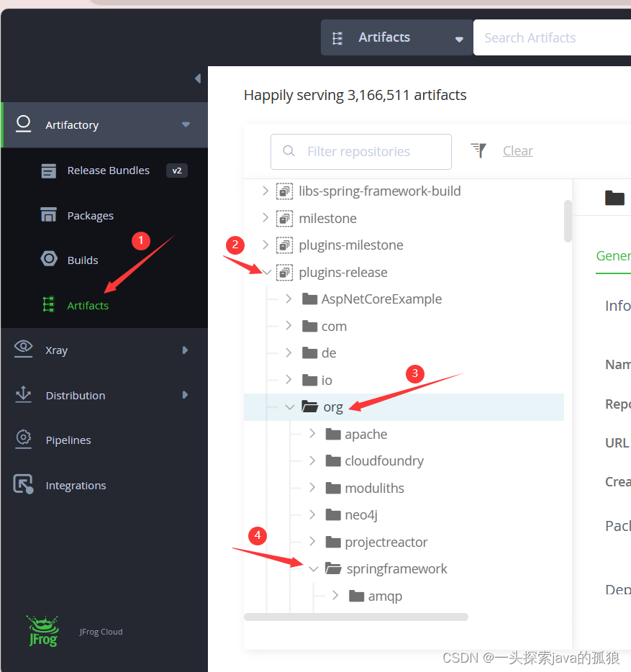The image size is (631, 672).
Task: Click the Pipelines gear icon
Action: (x=23, y=438)
